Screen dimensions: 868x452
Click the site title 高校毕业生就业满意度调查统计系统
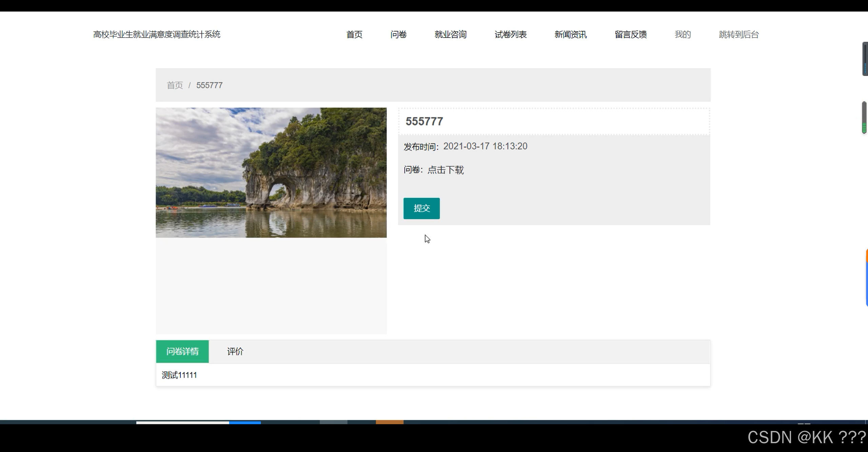click(157, 35)
